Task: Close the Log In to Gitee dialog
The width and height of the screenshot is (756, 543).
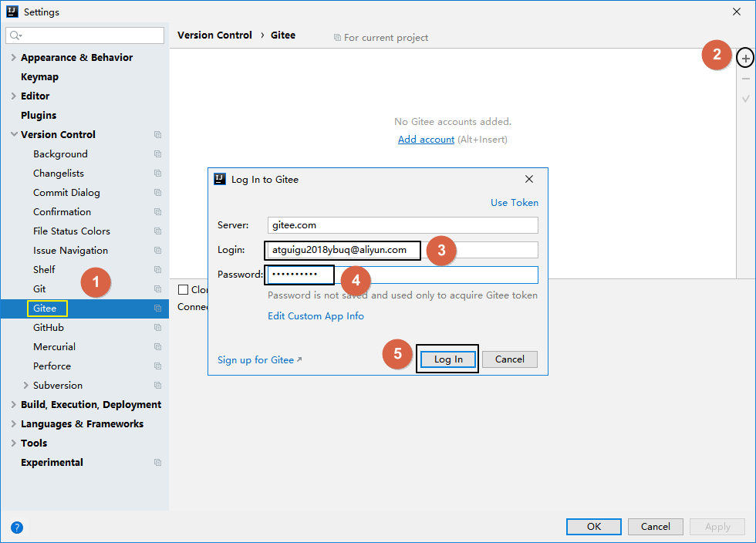Action: pyautogui.click(x=529, y=179)
